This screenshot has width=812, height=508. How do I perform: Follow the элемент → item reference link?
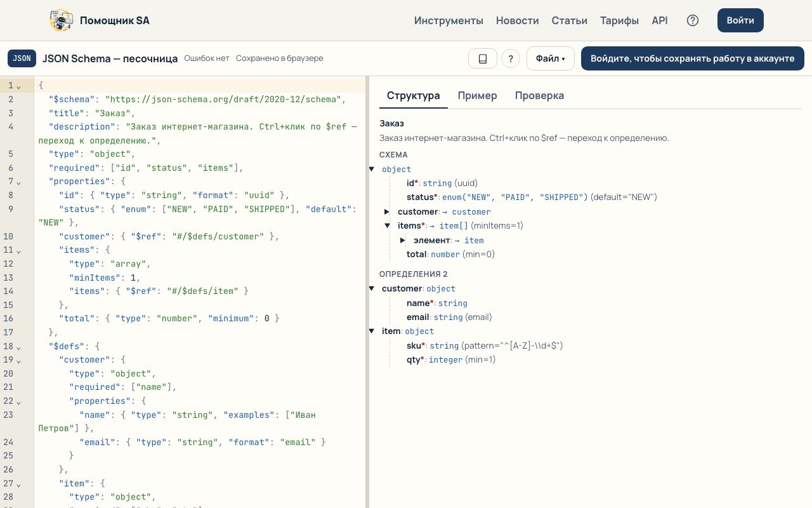469,240
